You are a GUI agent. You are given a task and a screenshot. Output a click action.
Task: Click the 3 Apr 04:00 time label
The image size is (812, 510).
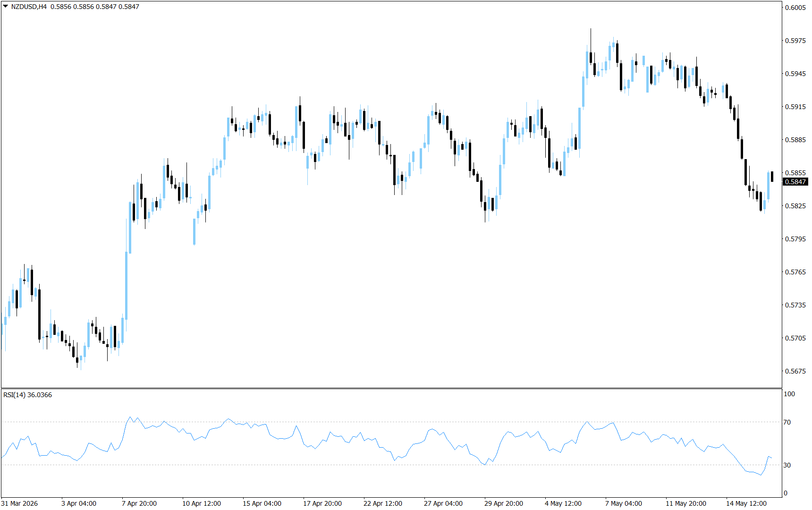[x=79, y=503]
